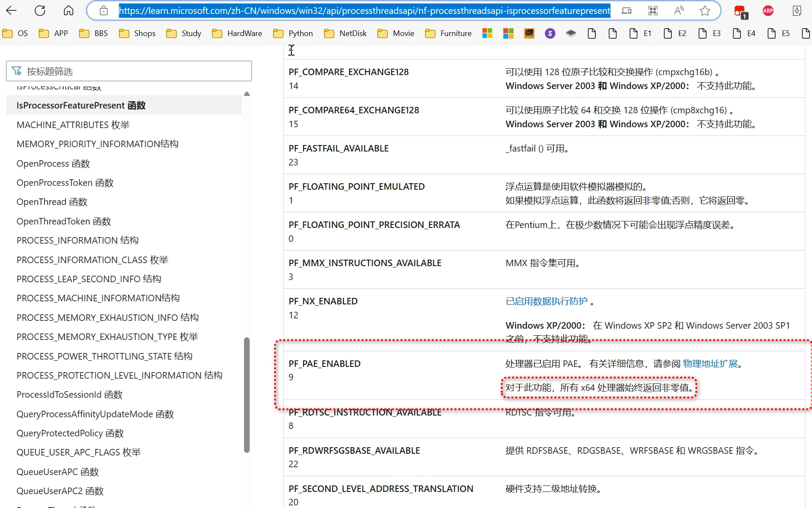The image size is (812, 508).
Task: Open OpenProcessToken 函数 in the sidebar
Action: click(65, 183)
